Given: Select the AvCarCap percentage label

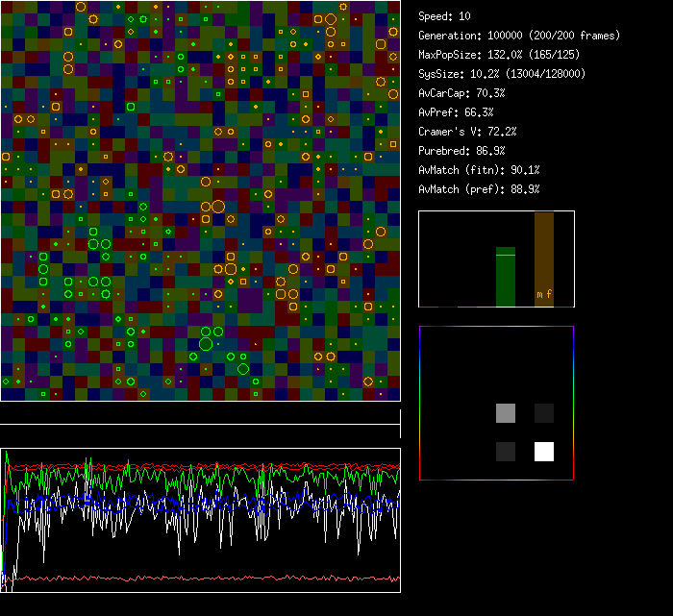Looking at the screenshot, I should coord(461,93).
